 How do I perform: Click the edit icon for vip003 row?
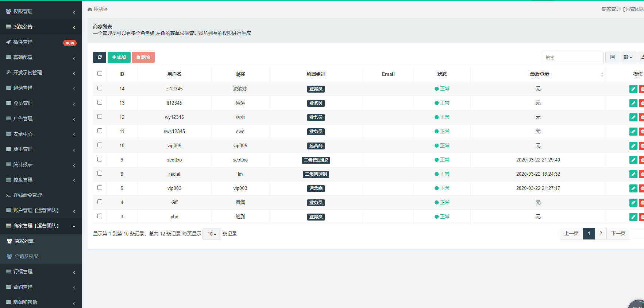point(633,188)
